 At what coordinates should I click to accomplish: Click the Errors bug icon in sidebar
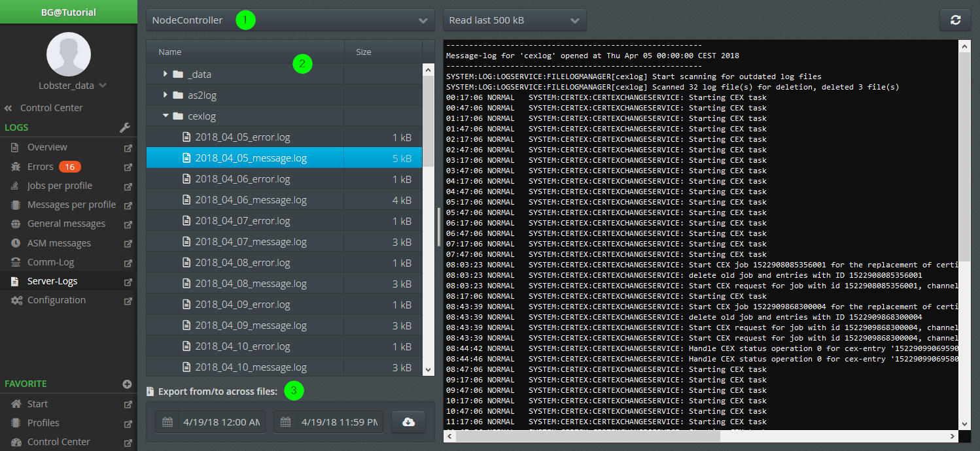[x=16, y=167]
